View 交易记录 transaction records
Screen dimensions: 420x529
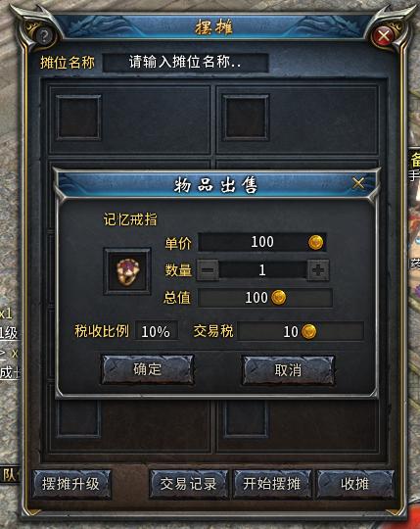pos(188,485)
